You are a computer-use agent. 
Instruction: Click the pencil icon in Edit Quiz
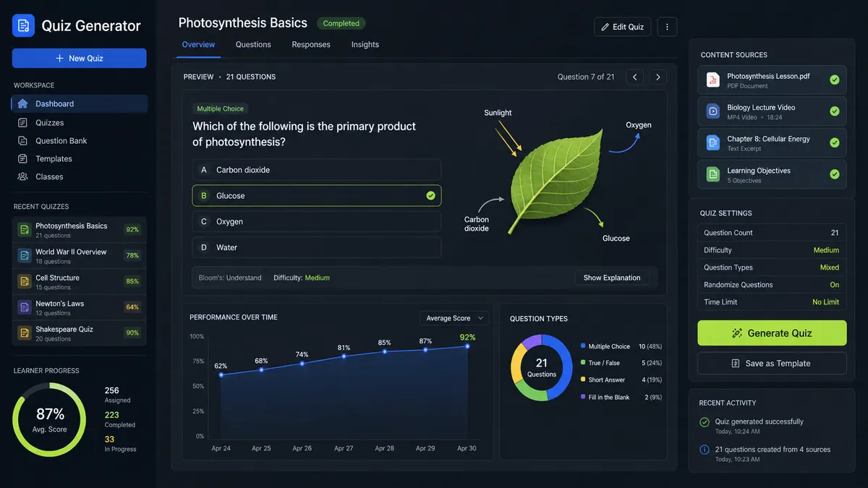pos(605,27)
